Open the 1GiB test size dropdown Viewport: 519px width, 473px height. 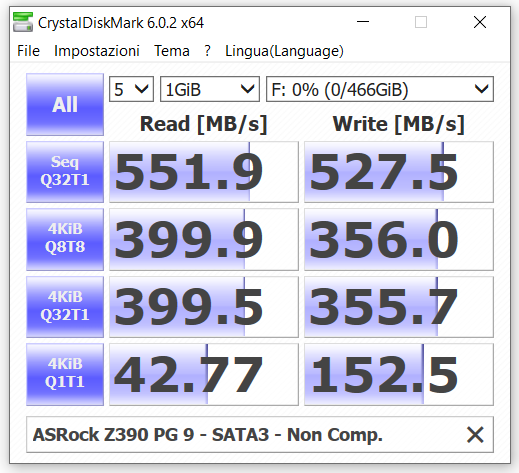[210, 89]
